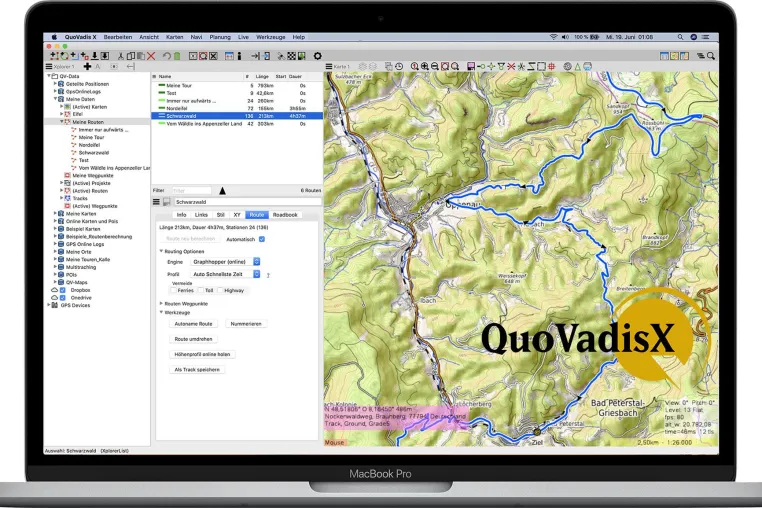Click the undo arrow icon

(167, 56)
